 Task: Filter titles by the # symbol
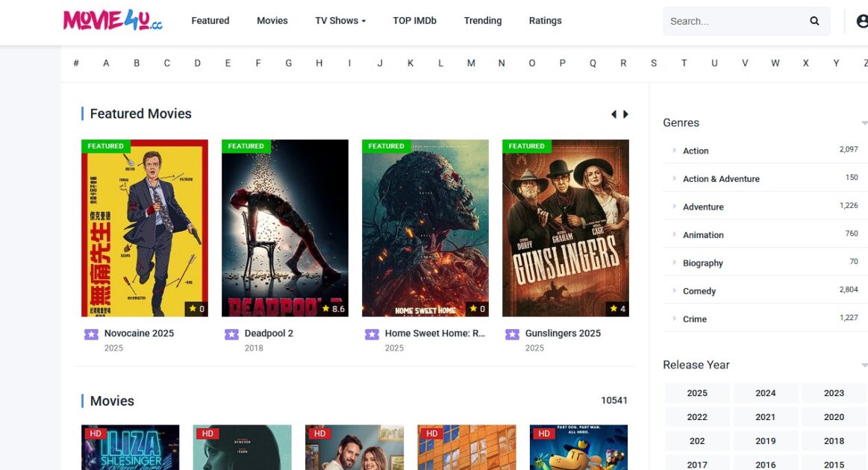(76, 63)
